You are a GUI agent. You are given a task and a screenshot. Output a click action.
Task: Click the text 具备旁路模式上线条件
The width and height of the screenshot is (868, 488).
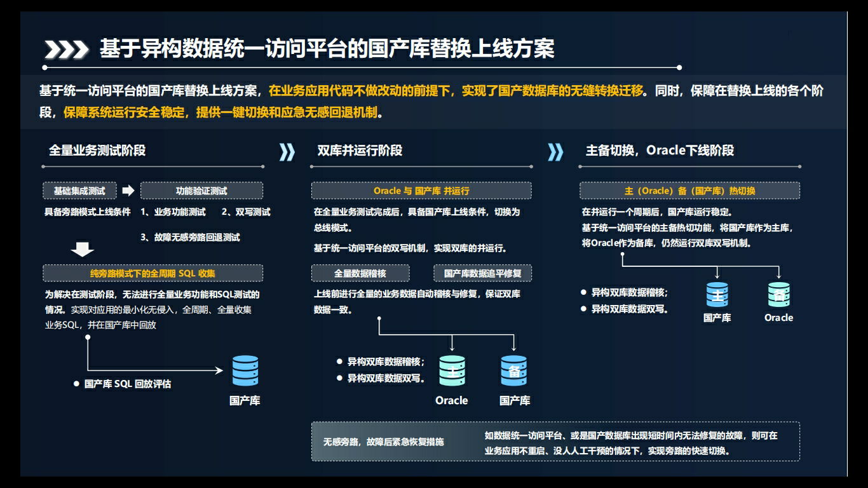pos(88,212)
